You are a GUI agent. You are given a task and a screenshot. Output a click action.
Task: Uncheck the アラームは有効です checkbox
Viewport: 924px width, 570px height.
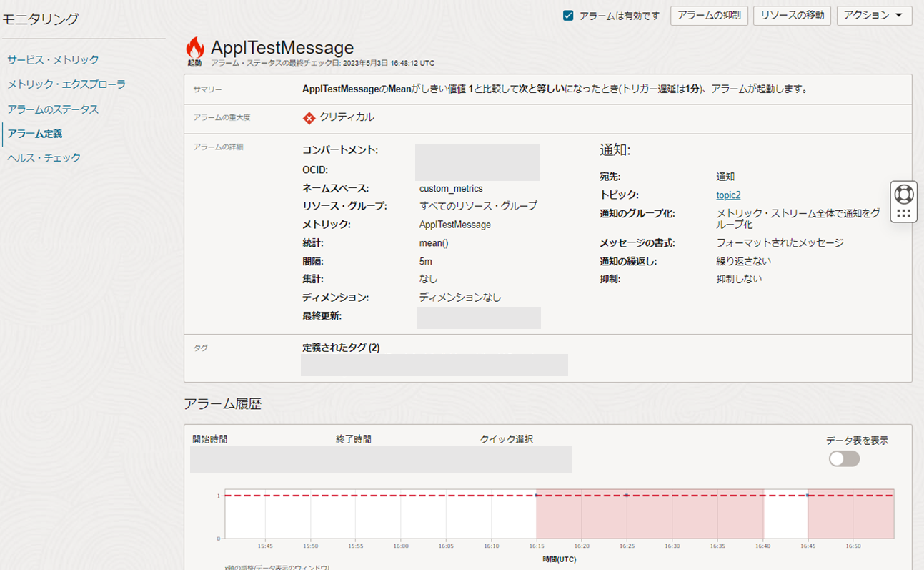[569, 16]
